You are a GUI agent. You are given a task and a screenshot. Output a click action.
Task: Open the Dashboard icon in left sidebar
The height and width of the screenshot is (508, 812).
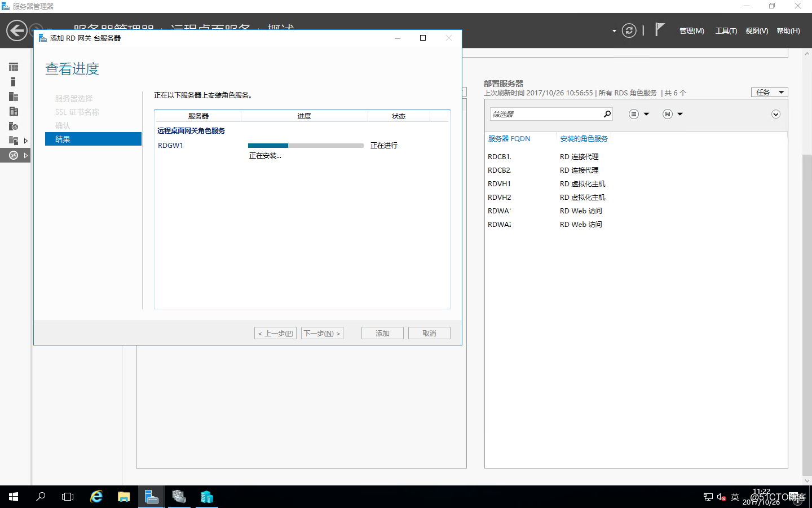coord(14,67)
